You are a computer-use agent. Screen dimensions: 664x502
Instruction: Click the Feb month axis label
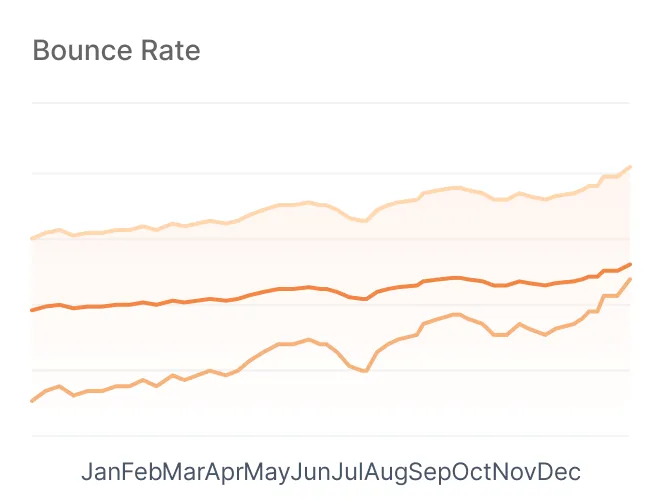[x=142, y=471]
